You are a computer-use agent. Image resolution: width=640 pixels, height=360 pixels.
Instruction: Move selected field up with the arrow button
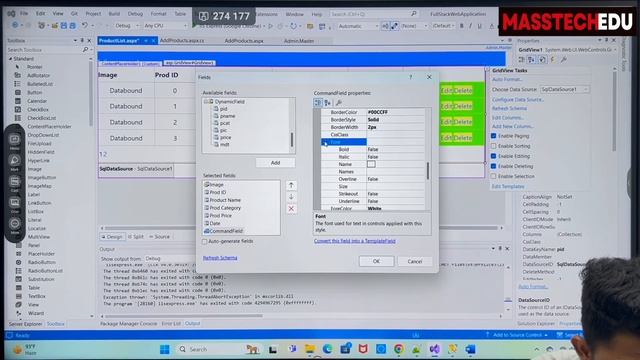tap(291, 185)
